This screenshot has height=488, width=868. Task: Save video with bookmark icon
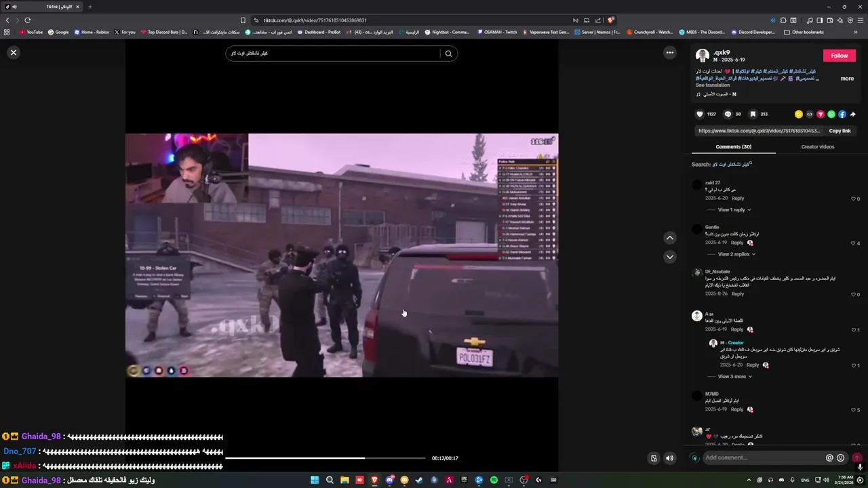(x=753, y=115)
